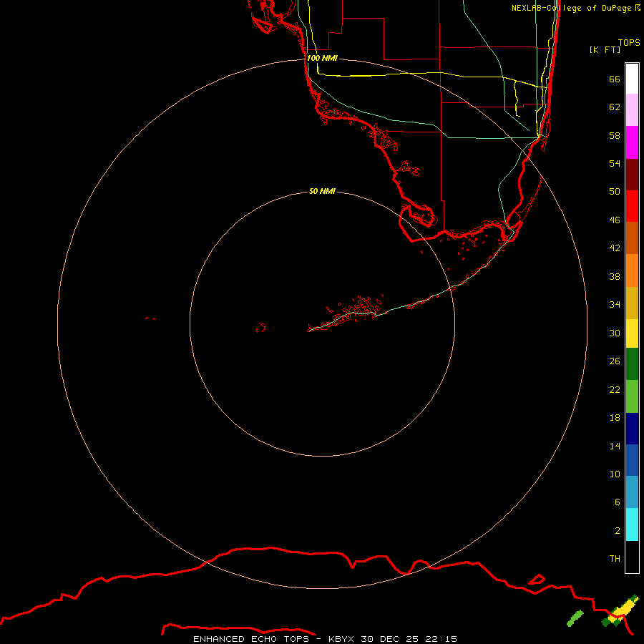Viewport: 644px width, 644px height.
Task: Click the "ENHANCED ECHO TOPS" product title
Action: 251,639
